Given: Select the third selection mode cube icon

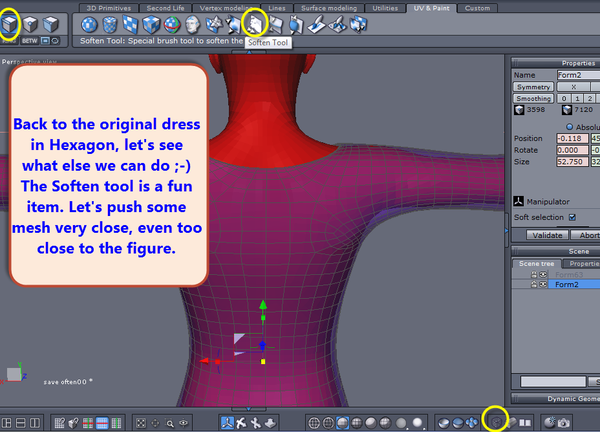Looking at the screenshot, I should pyautogui.click(x=51, y=24).
